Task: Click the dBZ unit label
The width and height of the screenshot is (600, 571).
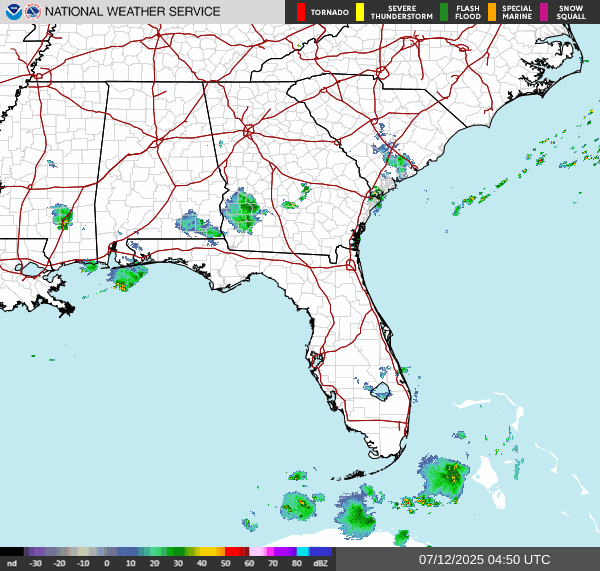Action: [x=320, y=563]
